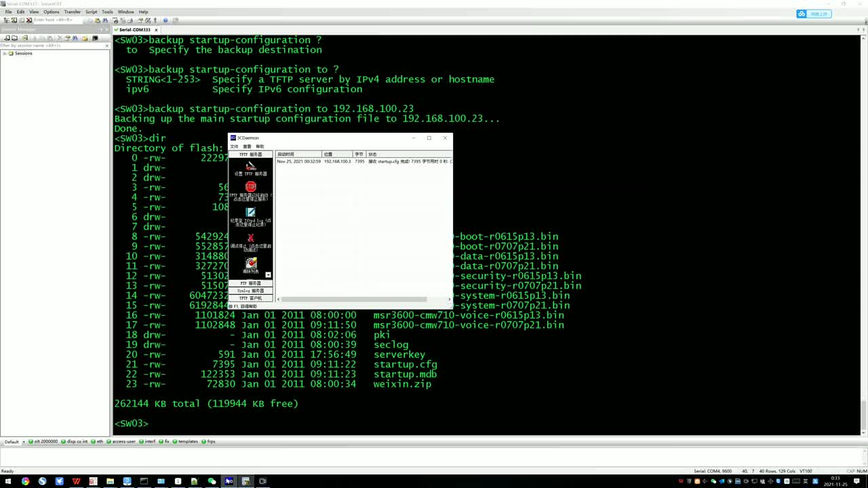The width and height of the screenshot is (868, 488).
Task: Open the Script menu
Action: coord(91,12)
